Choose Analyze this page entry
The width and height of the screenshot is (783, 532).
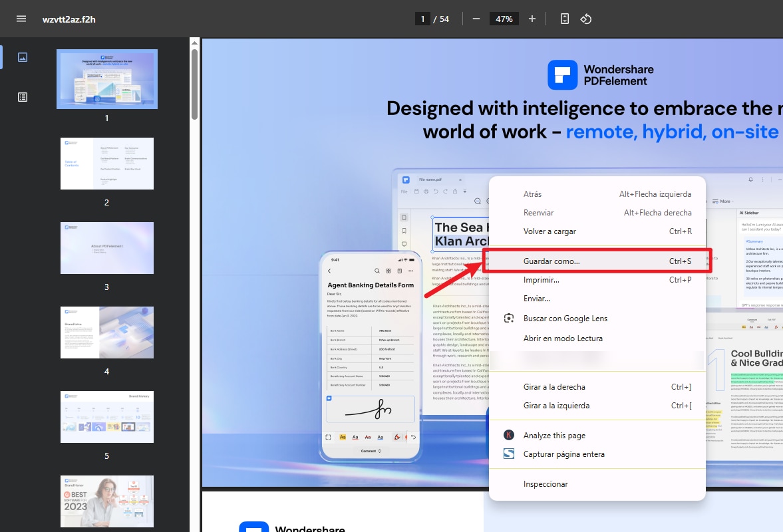pos(597,435)
